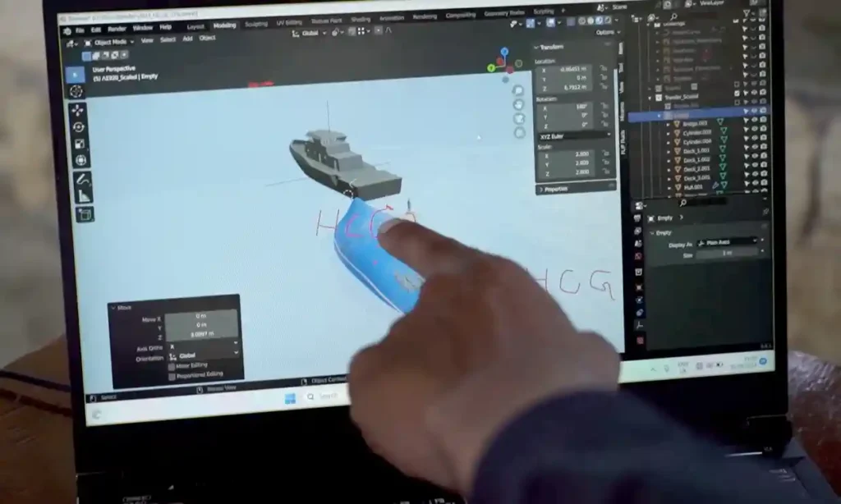Select the Measure tool
Image resolution: width=841 pixels, height=504 pixels.
(84, 196)
